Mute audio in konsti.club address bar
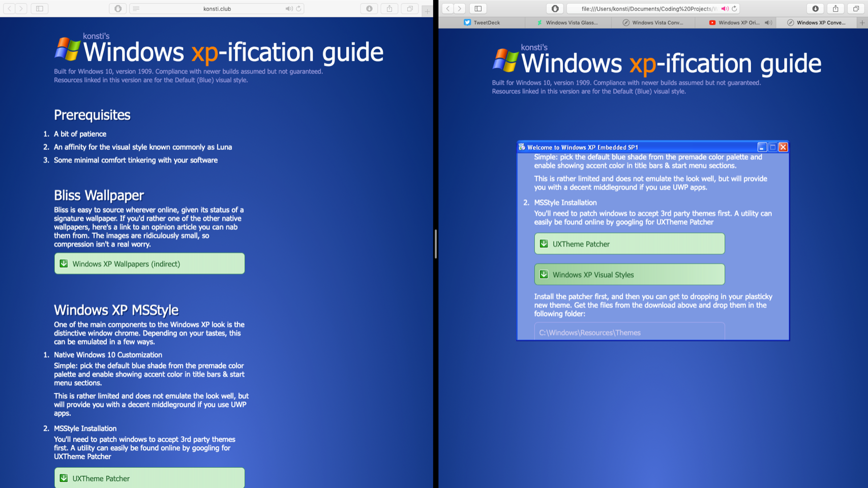The height and width of the screenshot is (488, 868). tap(289, 9)
